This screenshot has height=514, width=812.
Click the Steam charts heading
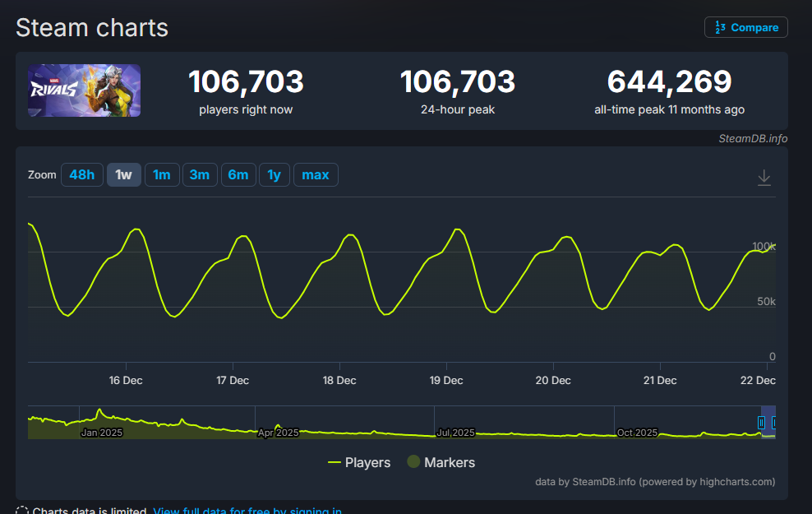tap(92, 27)
